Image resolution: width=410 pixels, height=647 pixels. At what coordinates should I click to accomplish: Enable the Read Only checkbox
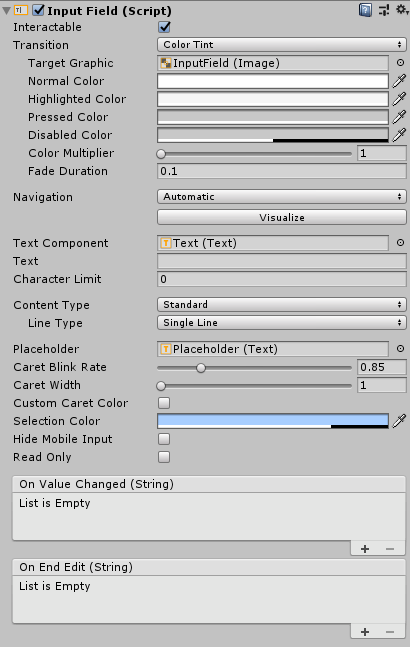click(x=164, y=457)
